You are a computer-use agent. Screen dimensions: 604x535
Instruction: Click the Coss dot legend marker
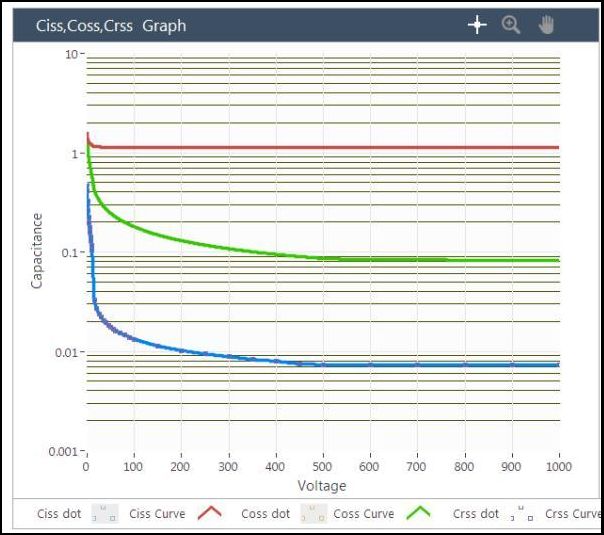313,514
